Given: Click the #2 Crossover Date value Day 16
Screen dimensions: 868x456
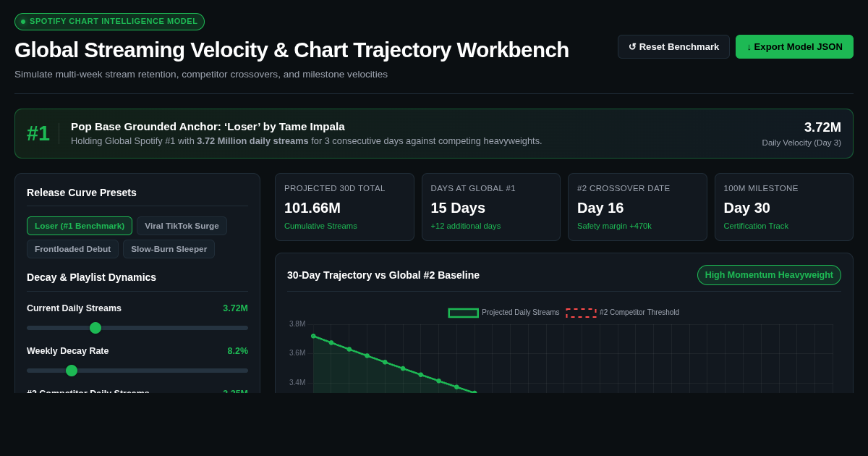Looking at the screenshot, I should click(x=600, y=208).
